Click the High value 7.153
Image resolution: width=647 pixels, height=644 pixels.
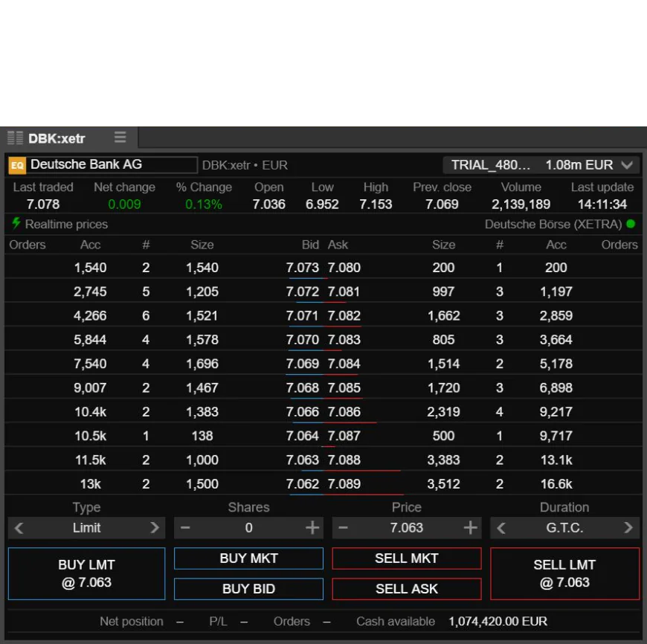[376, 205]
